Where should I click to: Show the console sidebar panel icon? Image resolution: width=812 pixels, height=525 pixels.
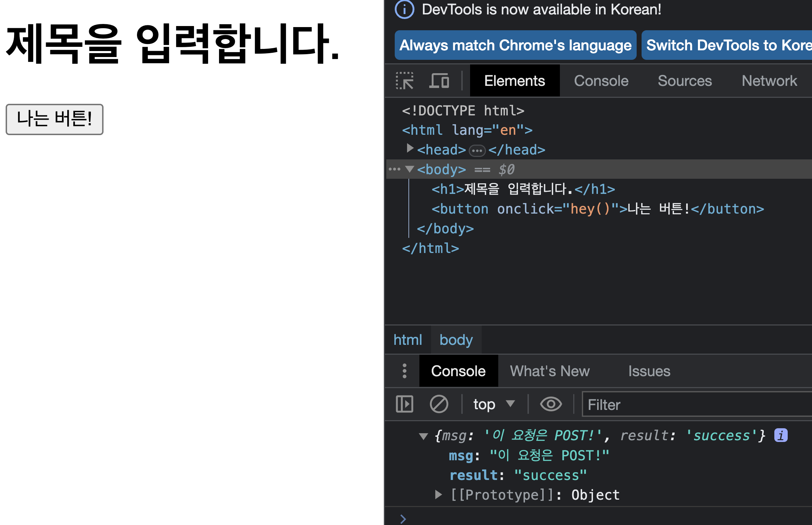[x=405, y=404]
